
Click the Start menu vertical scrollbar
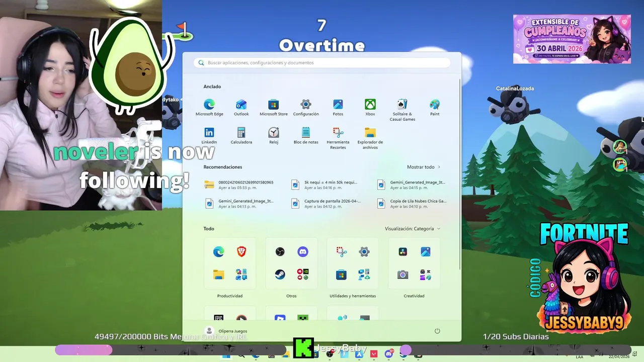[460, 173]
